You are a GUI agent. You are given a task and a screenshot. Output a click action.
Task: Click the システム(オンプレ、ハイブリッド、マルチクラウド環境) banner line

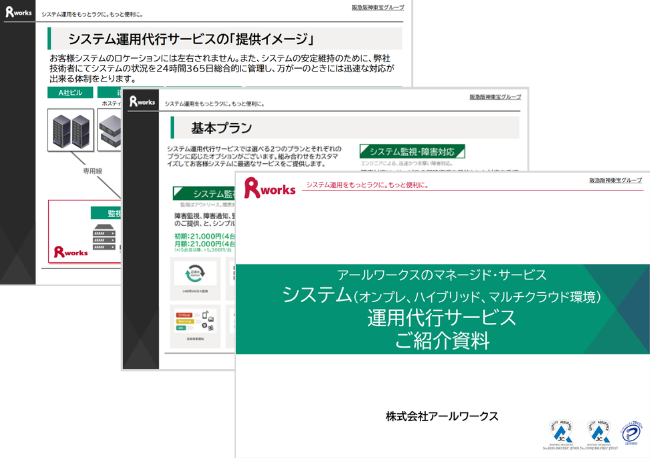(x=442, y=296)
